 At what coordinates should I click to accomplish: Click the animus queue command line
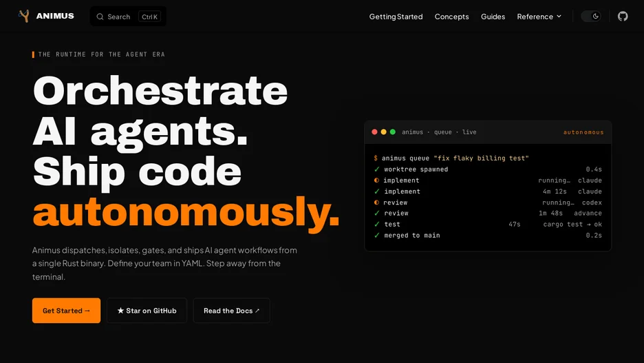click(451, 158)
